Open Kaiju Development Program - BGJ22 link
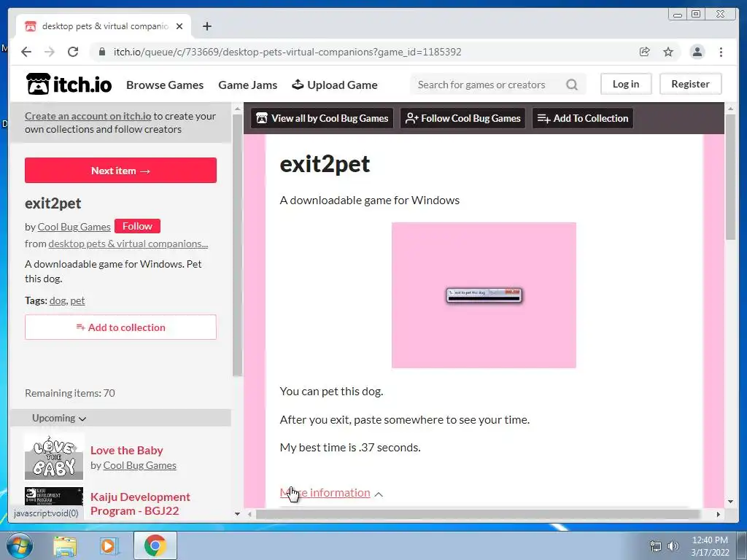The image size is (747, 560). point(140,504)
